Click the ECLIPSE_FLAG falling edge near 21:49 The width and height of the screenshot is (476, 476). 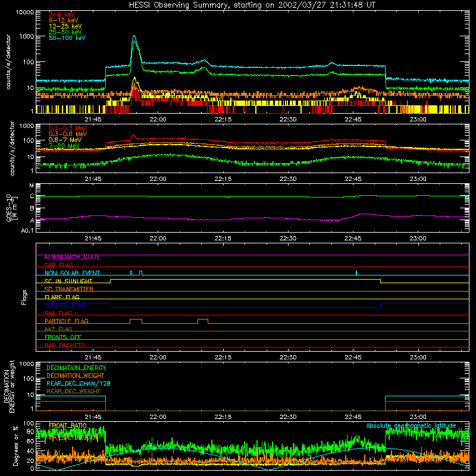[109, 305]
